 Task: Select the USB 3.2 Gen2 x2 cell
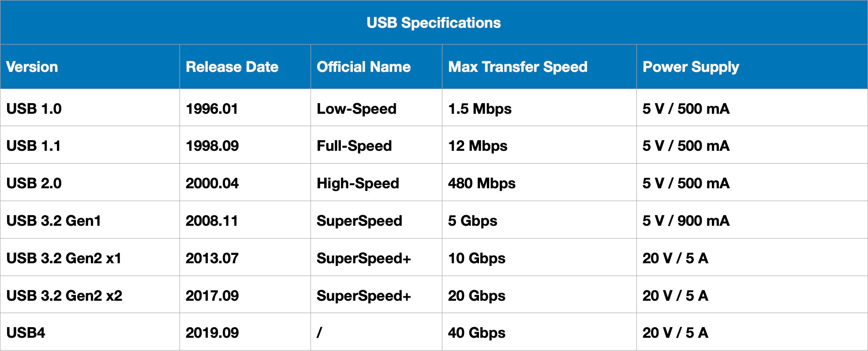(64, 295)
